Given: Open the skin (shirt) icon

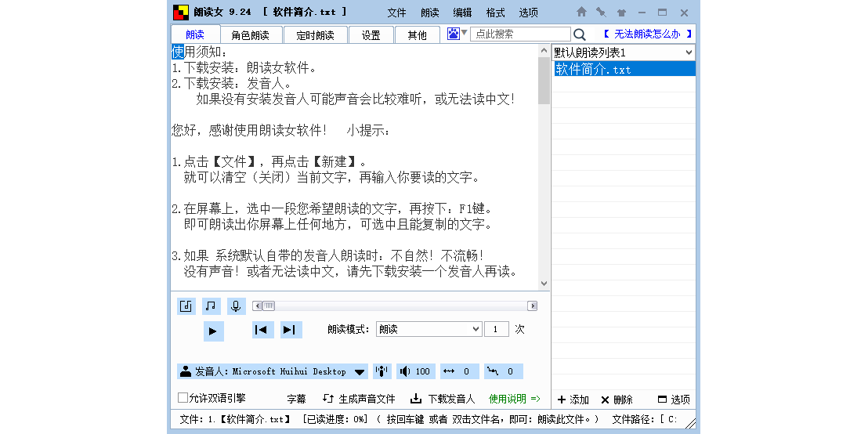Looking at the screenshot, I should (x=621, y=13).
